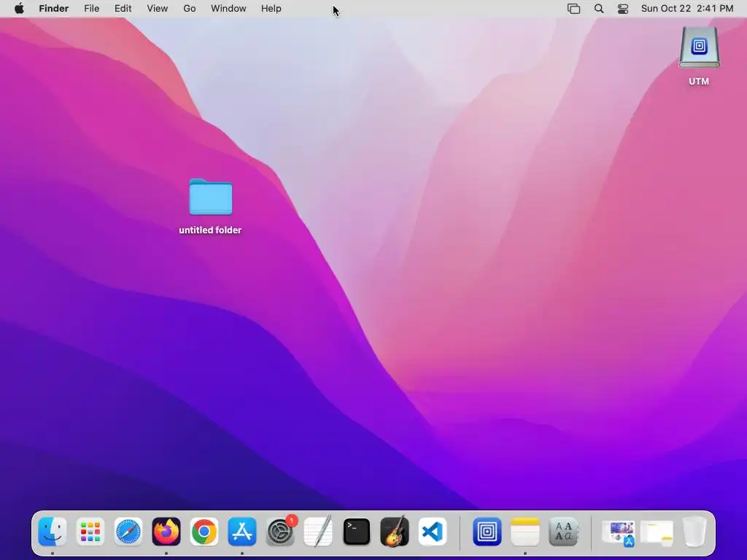The image size is (747, 560).
Task: Restore the minimized Notes window in Dock
Action: 657,533
